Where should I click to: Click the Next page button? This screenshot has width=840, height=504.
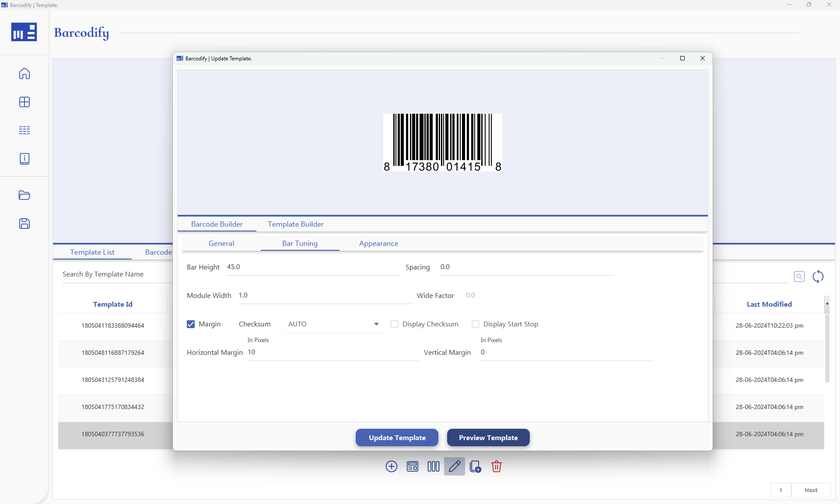point(811,490)
